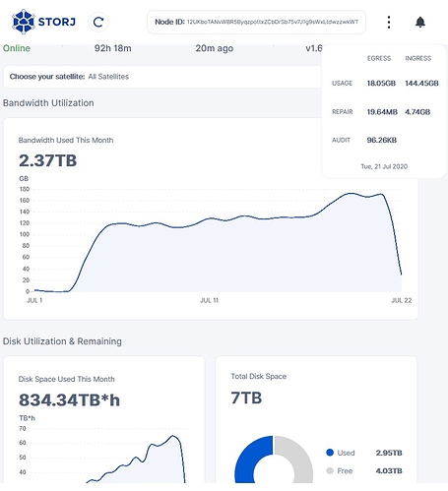Click the EGRESS column header in the tooltip

click(379, 58)
